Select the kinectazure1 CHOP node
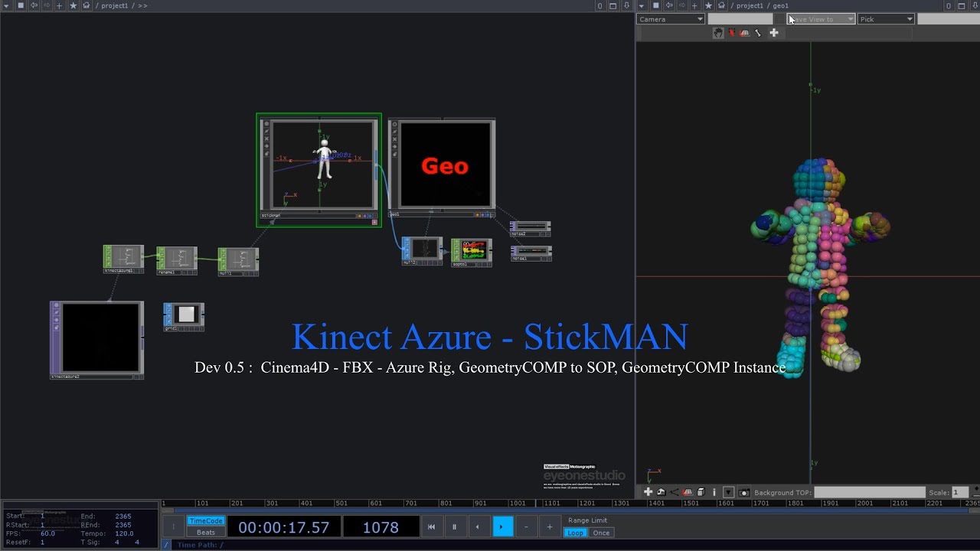980x551 pixels. click(x=123, y=259)
